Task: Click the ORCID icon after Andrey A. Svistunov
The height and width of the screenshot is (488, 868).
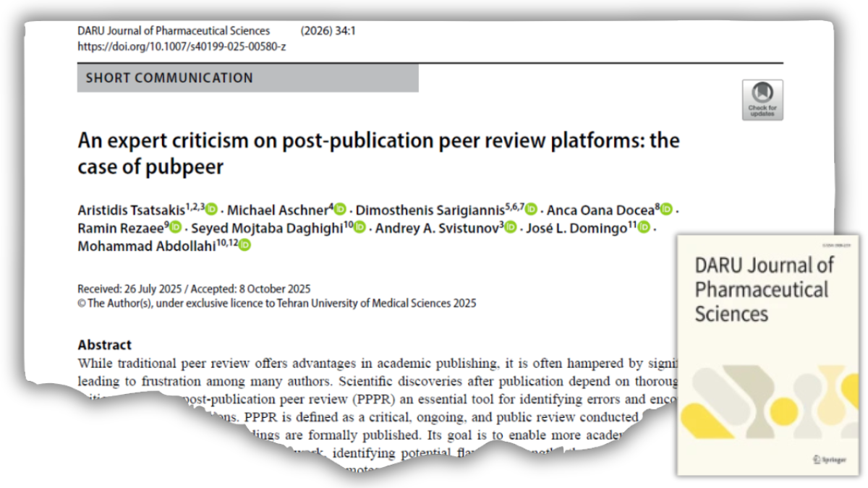Action: tap(511, 228)
